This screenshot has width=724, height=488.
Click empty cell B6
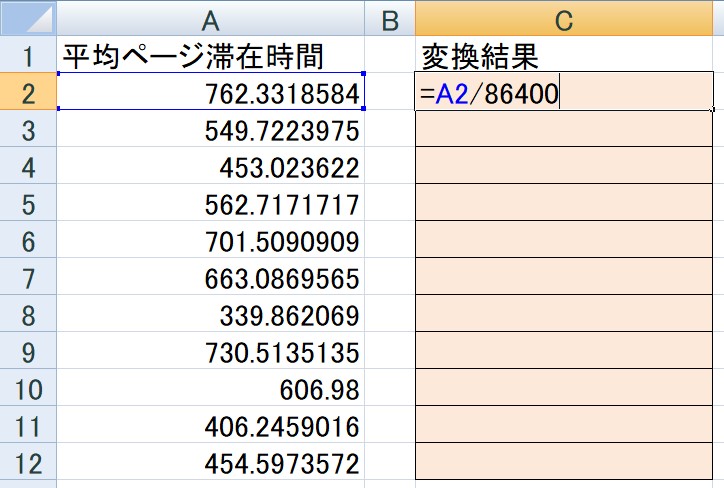[389, 242]
